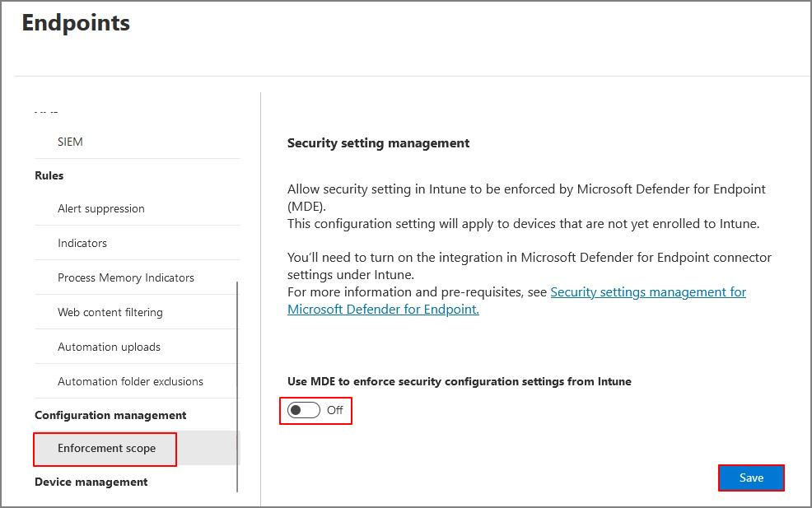
Task: Open Indicators settings
Action: [82, 243]
